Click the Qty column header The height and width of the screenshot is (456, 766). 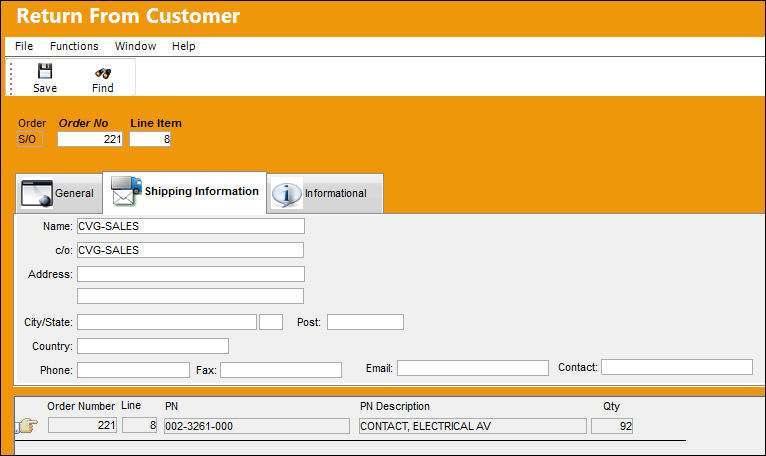click(x=611, y=406)
